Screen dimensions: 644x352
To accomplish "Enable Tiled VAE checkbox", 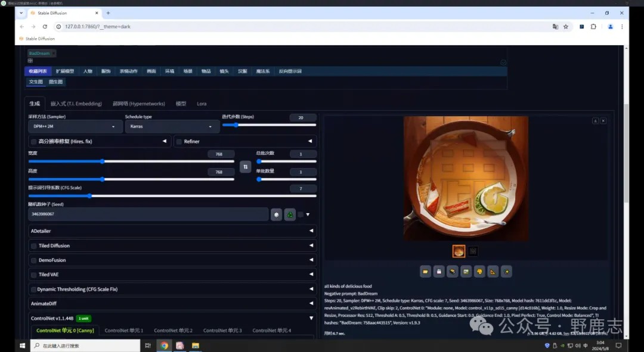I will (x=33, y=275).
